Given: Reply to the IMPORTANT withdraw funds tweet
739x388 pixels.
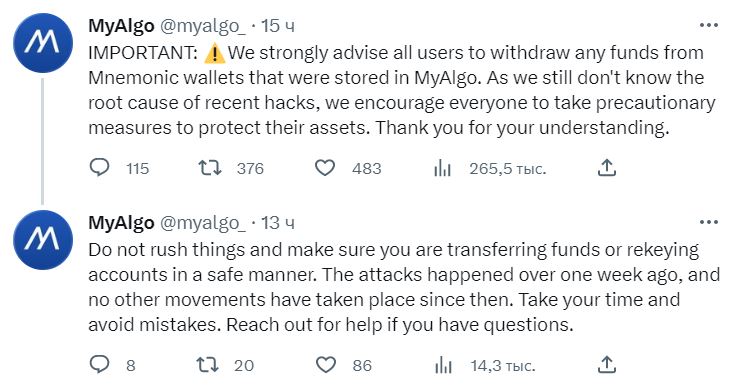Looking at the screenshot, I should point(99,168).
